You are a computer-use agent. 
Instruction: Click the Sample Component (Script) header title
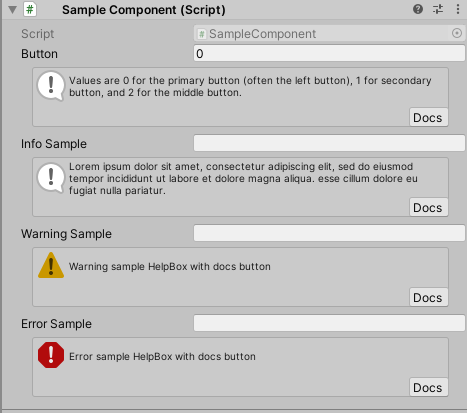pos(144,10)
